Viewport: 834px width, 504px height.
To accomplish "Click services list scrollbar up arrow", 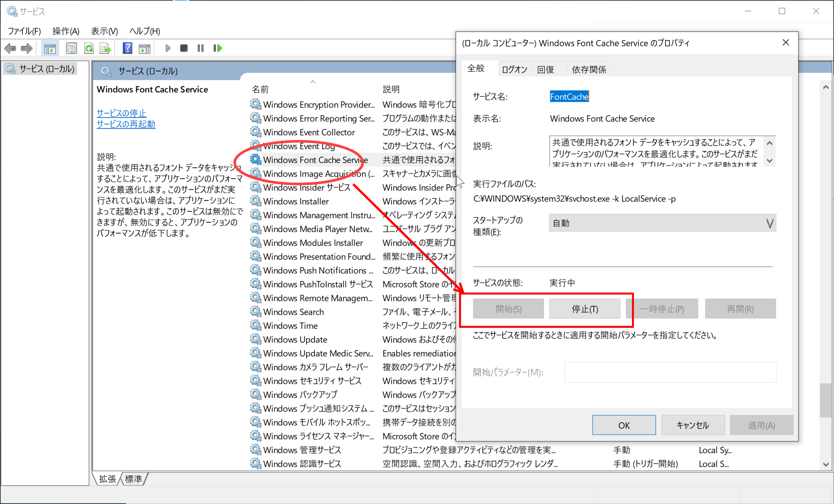I will pyautogui.click(x=826, y=87).
